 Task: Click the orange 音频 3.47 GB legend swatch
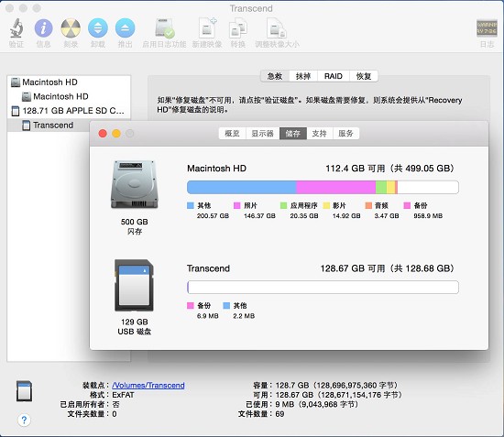tap(368, 205)
